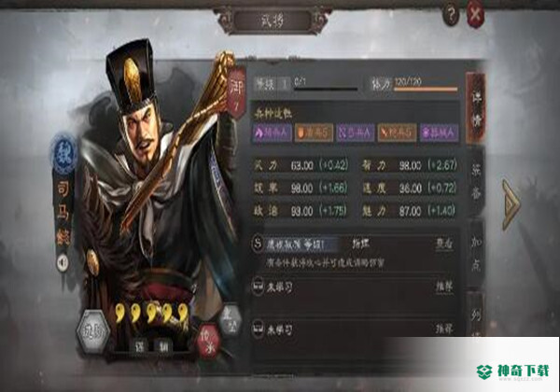Go to next general with arrow

[x=511, y=204]
